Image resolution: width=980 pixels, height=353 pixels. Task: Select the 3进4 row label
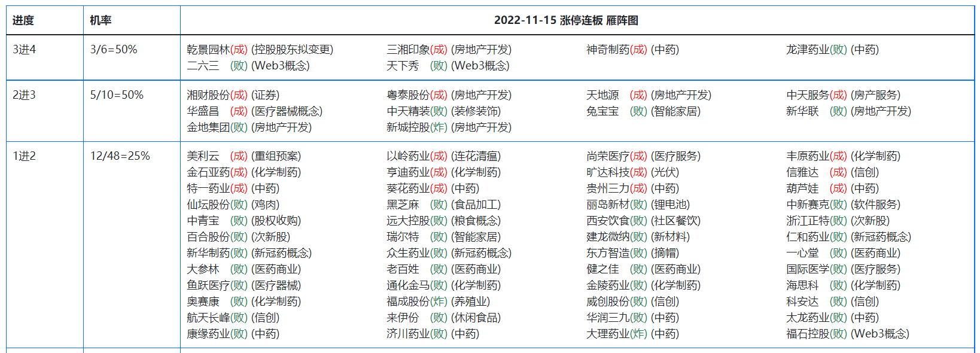click(25, 50)
